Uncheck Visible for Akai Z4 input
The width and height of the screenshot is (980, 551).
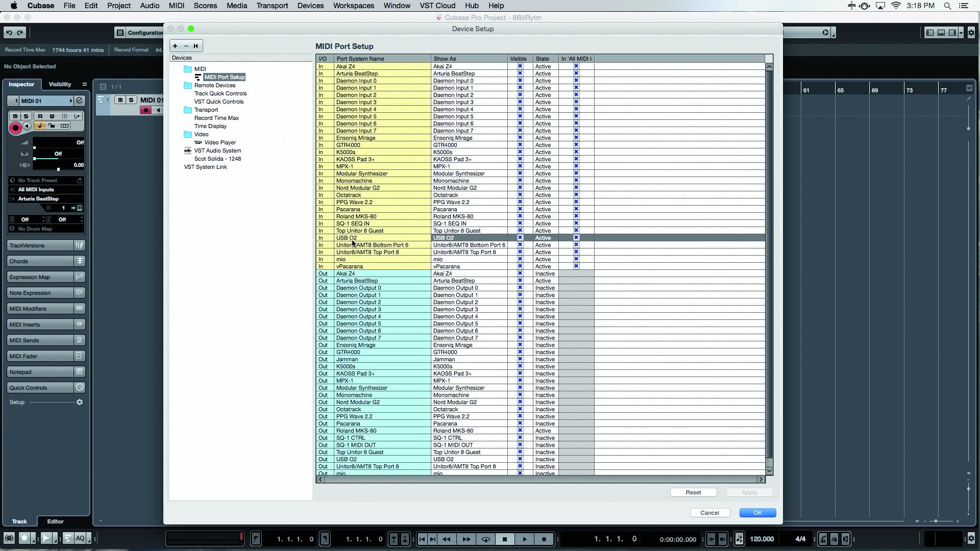point(520,66)
